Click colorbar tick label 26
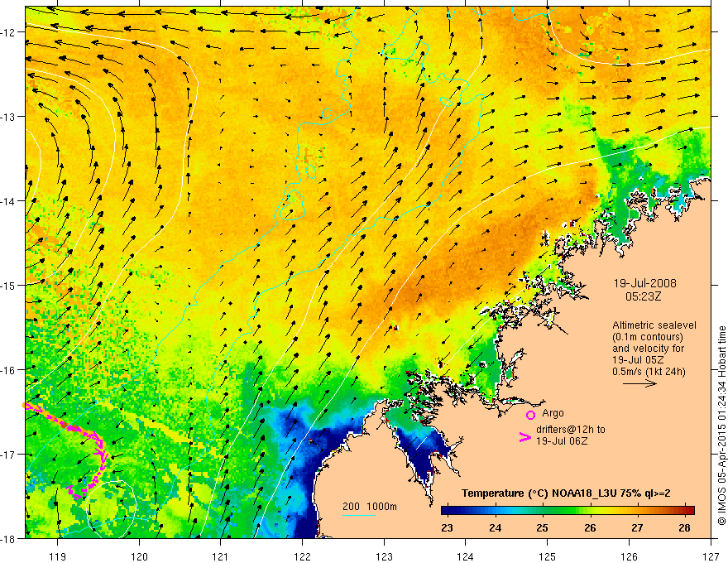Screen dimensions: 728x563 (x=590, y=527)
